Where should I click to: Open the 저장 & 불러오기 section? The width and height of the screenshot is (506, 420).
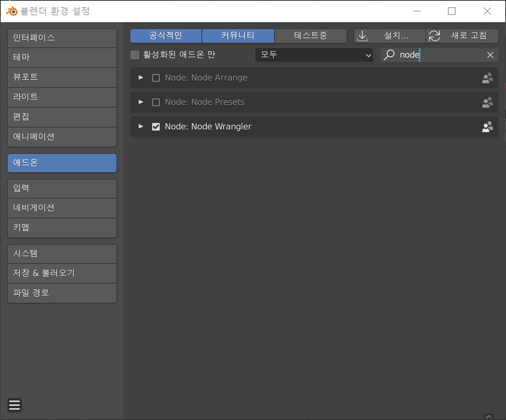pos(62,273)
